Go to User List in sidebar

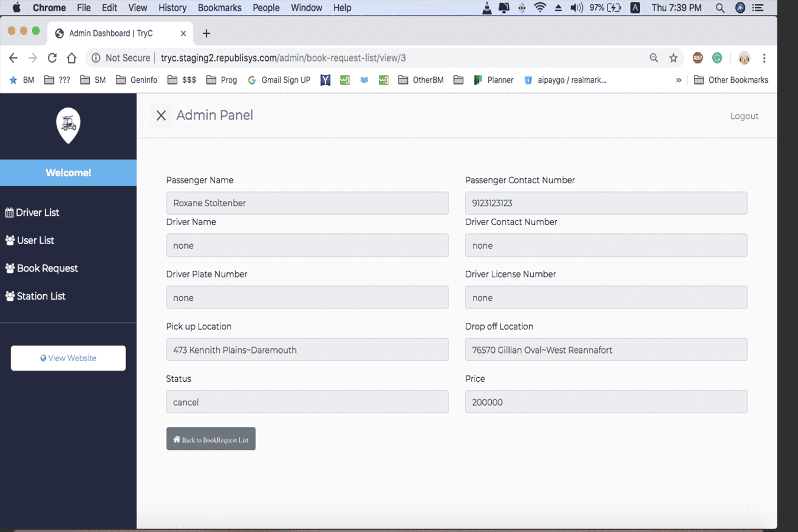[x=30, y=240]
